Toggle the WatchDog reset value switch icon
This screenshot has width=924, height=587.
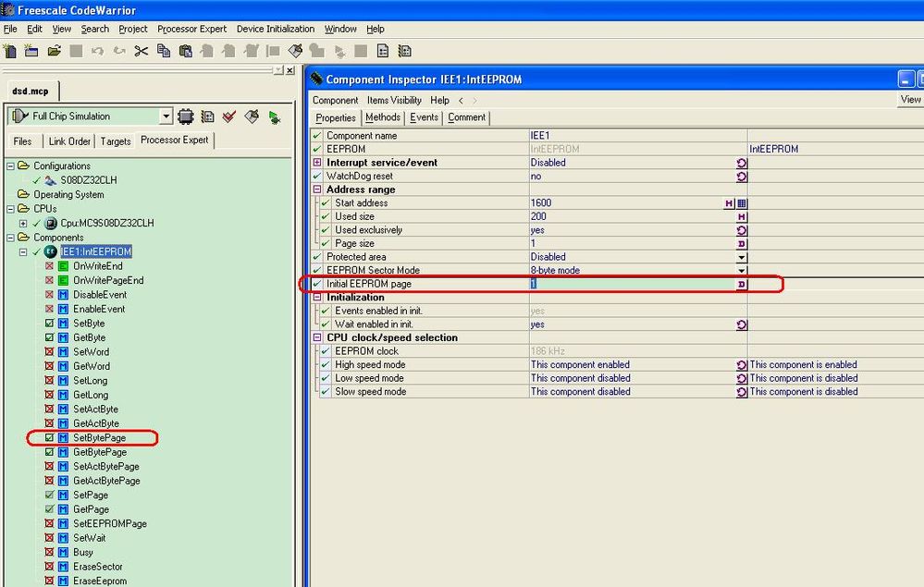point(742,177)
